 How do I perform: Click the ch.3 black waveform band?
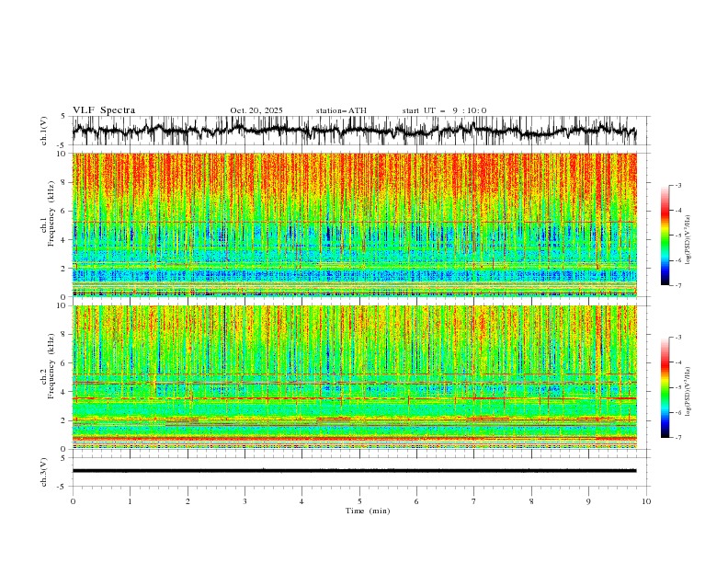click(354, 471)
